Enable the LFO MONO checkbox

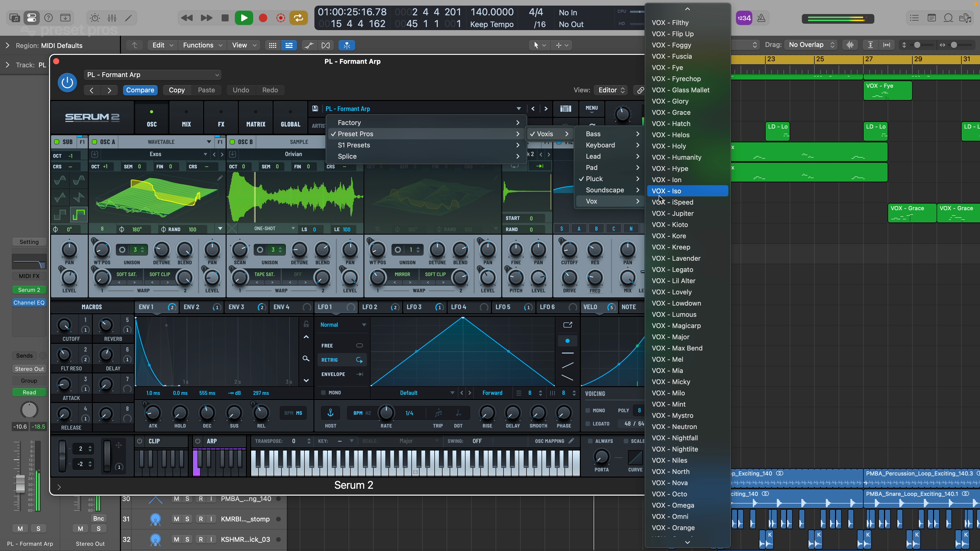(x=323, y=392)
